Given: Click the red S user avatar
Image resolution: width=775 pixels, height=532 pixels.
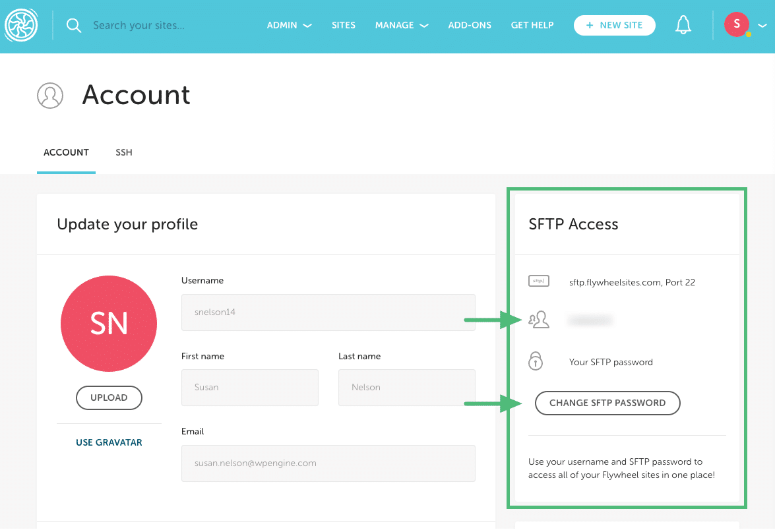Looking at the screenshot, I should 737,24.
